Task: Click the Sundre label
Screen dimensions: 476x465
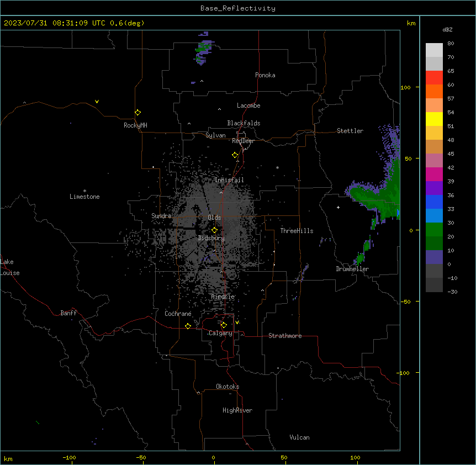Action: [x=161, y=216]
